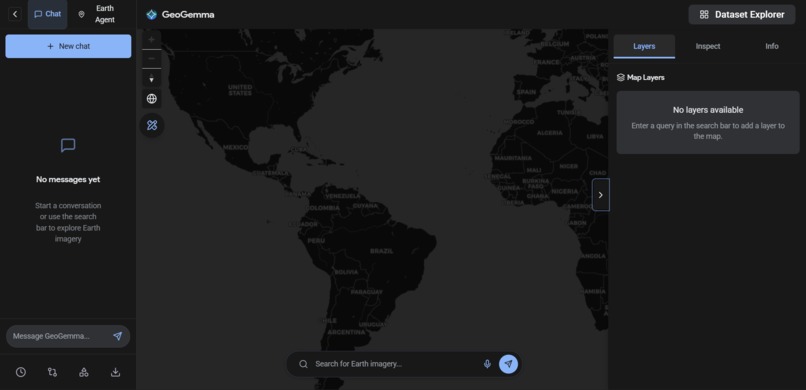This screenshot has width=806, height=390.
Task: Click the GeoGemma logo icon
Action: (151, 14)
